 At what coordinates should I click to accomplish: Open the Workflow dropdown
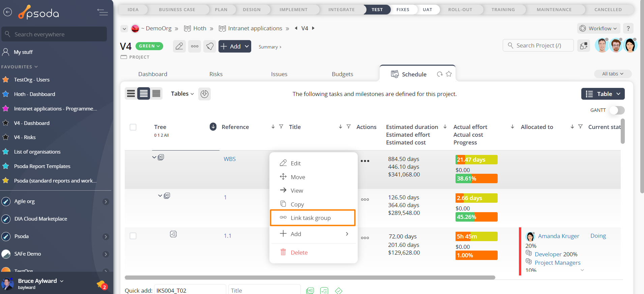click(599, 29)
